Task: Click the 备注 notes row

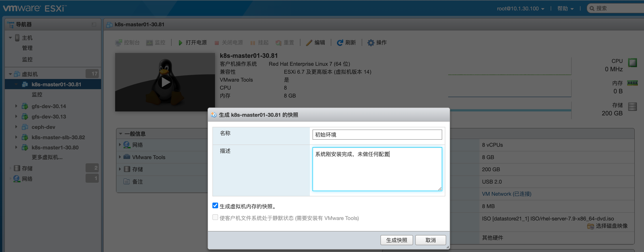Action: pos(163,182)
